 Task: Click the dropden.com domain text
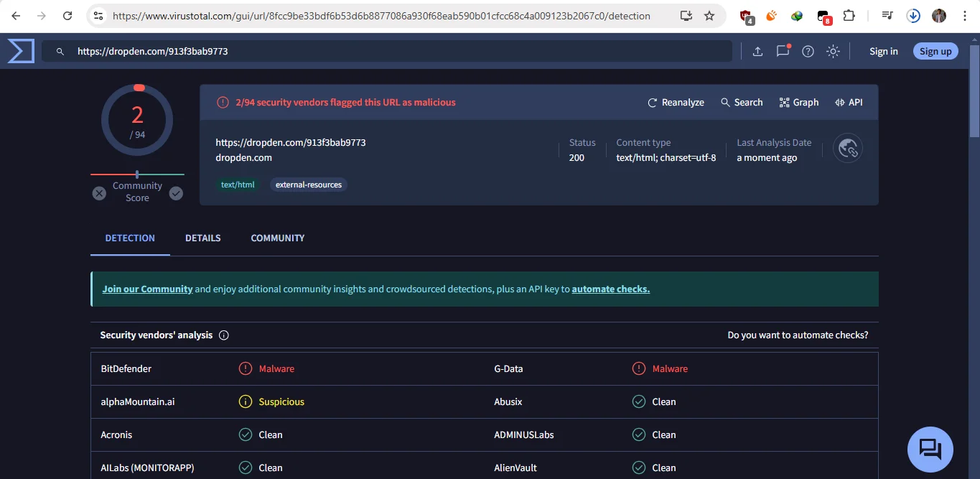coord(243,158)
